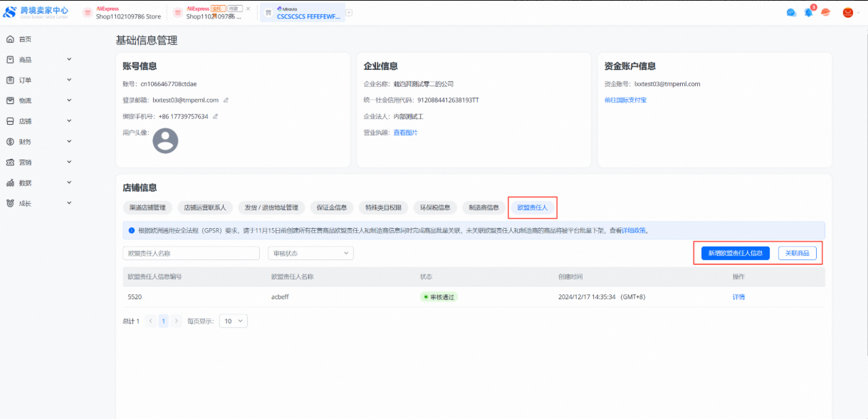Click the gray user avatar image

click(x=166, y=141)
